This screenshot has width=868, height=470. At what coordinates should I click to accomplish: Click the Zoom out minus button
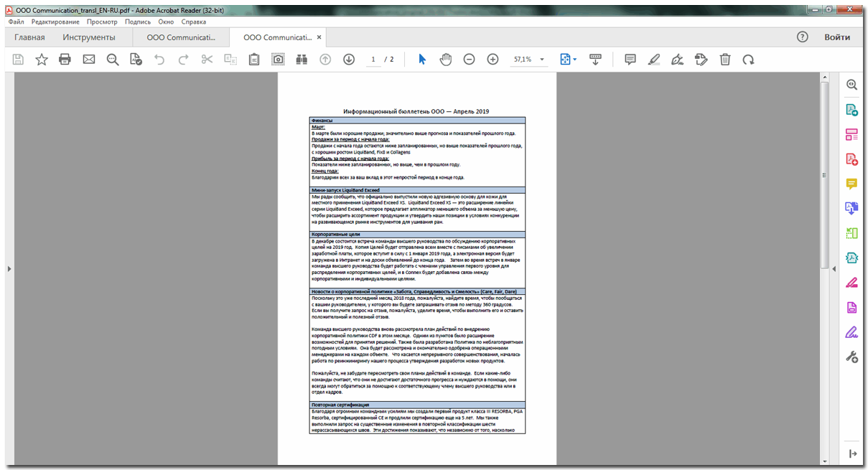469,60
